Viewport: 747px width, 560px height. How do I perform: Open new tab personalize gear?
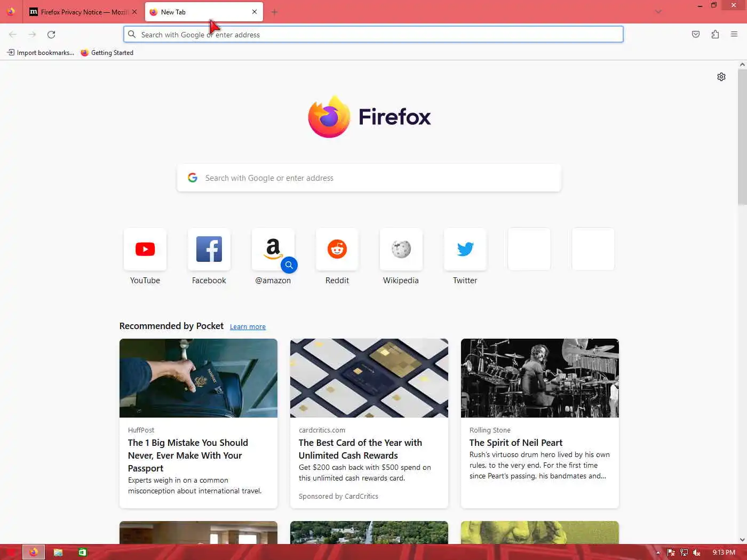pos(721,77)
